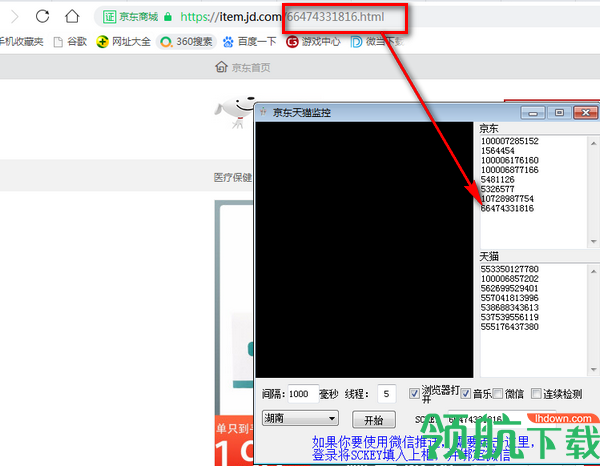The height and width of the screenshot is (466, 600).
Task: Click the green padlock security icon
Action: pos(168,17)
